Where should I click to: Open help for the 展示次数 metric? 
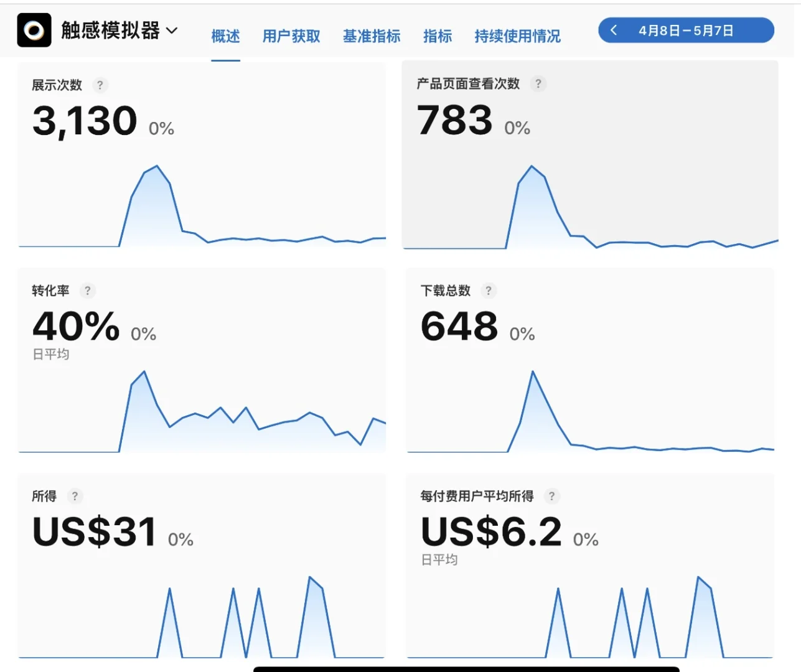pos(100,85)
